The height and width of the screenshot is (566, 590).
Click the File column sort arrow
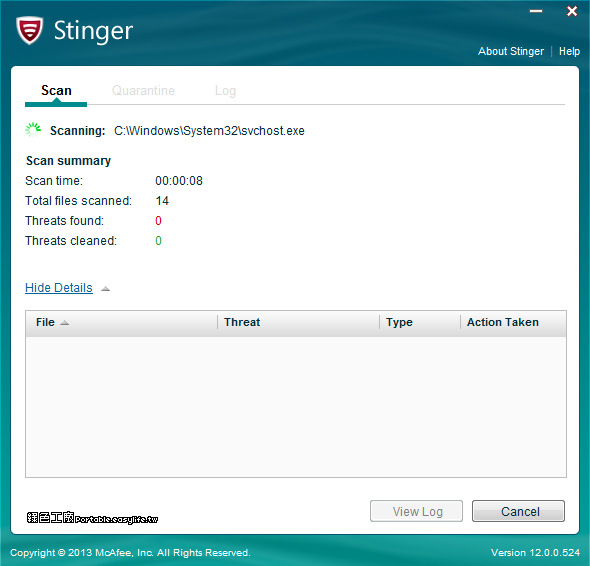[x=65, y=323]
